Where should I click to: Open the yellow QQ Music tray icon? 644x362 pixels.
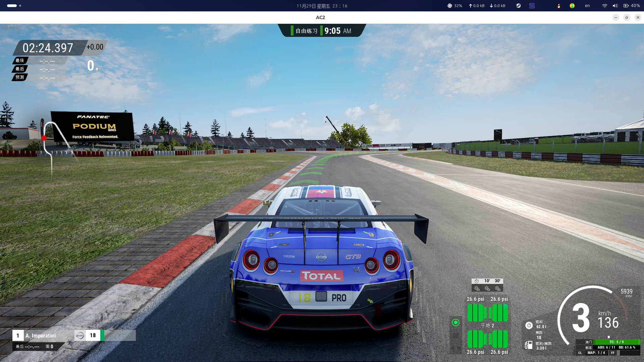572,6
